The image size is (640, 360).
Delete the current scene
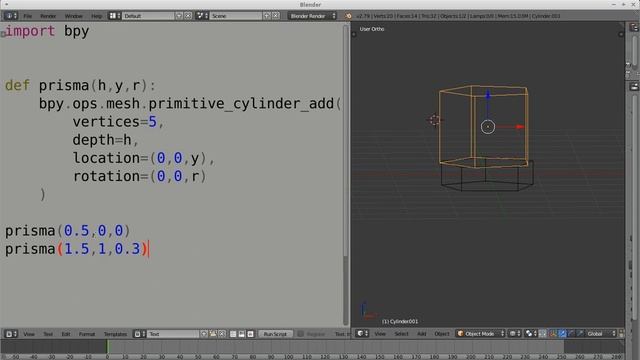coord(276,16)
